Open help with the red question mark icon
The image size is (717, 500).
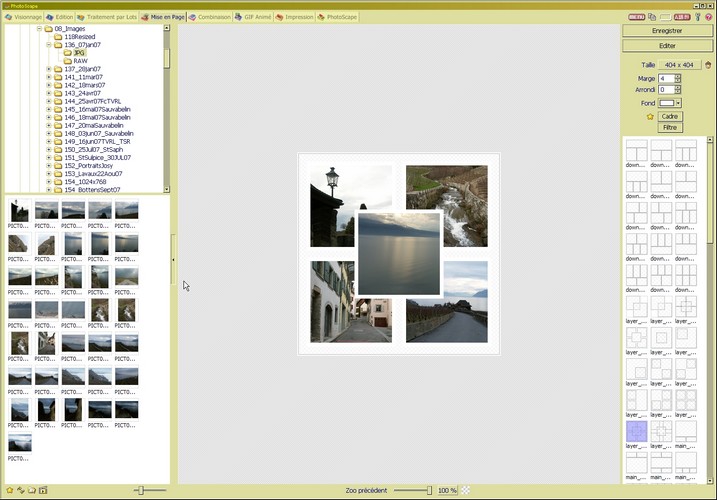(709, 17)
